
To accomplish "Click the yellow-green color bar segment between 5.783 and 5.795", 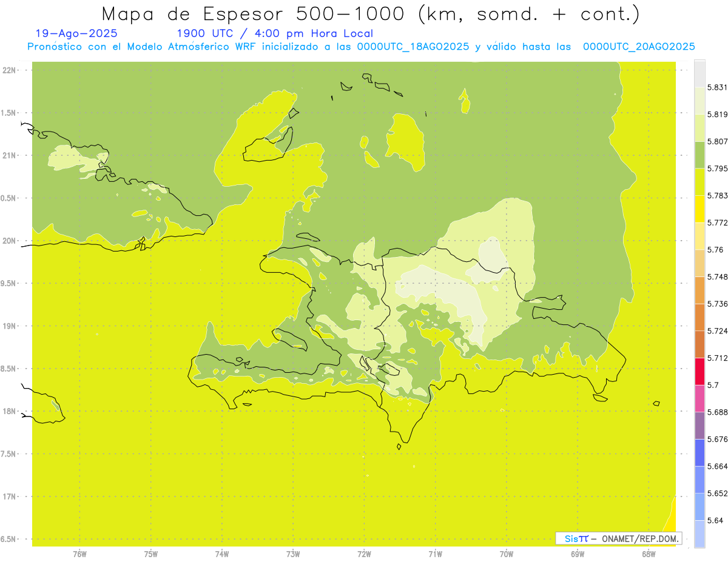I will click(x=699, y=182).
